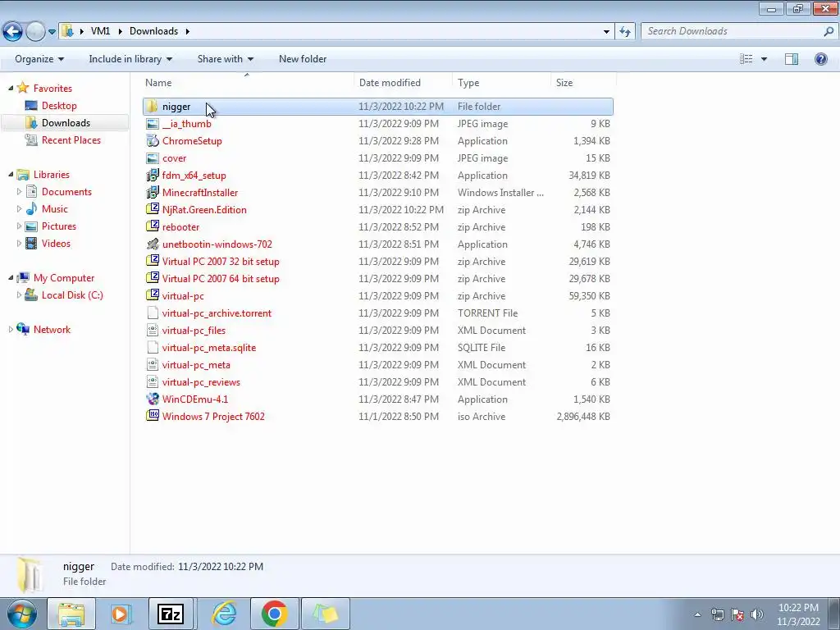Select virtual-pc_reviews XML document
The image size is (840, 630).
pos(201,382)
